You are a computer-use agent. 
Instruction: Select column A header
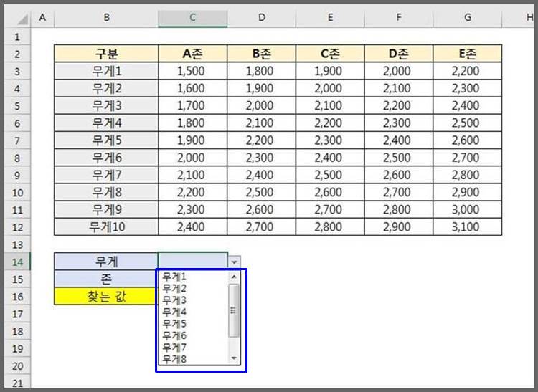pyautogui.click(x=42, y=17)
